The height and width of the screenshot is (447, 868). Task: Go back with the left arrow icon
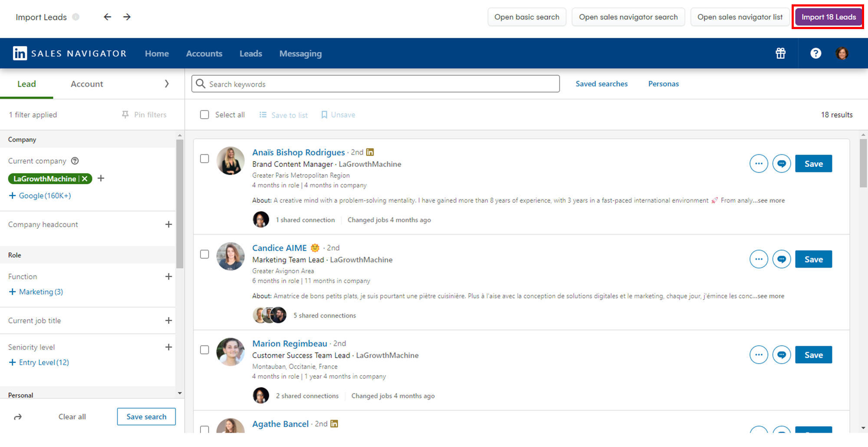click(107, 17)
